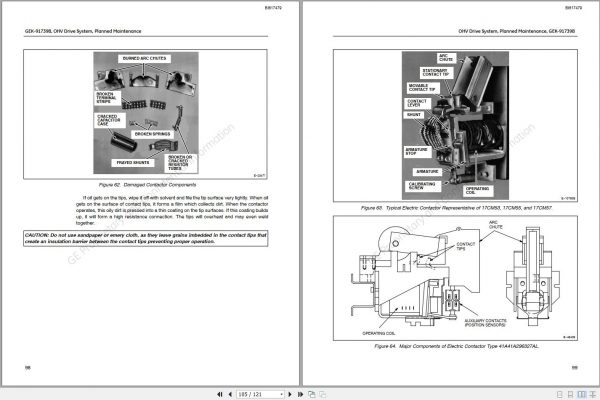Go to the previous page

230,394
